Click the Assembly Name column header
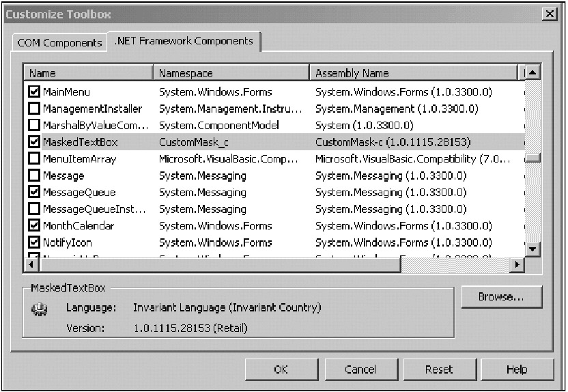The image size is (568, 392). (x=414, y=73)
